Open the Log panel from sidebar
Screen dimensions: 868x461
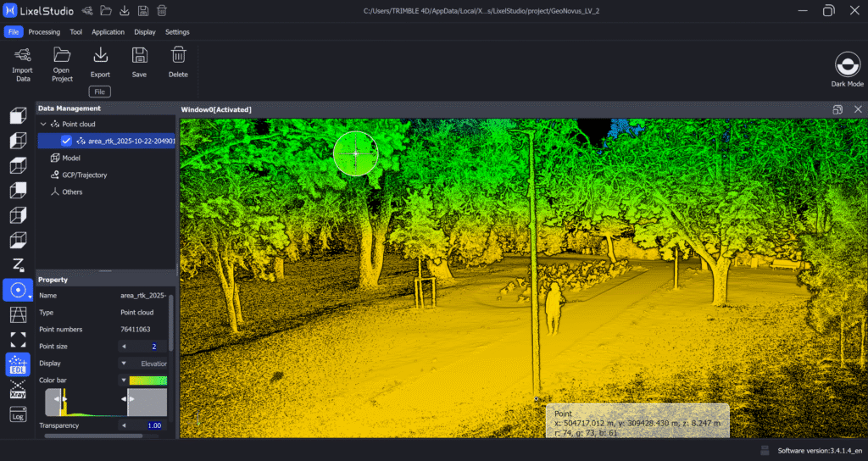(x=17, y=414)
